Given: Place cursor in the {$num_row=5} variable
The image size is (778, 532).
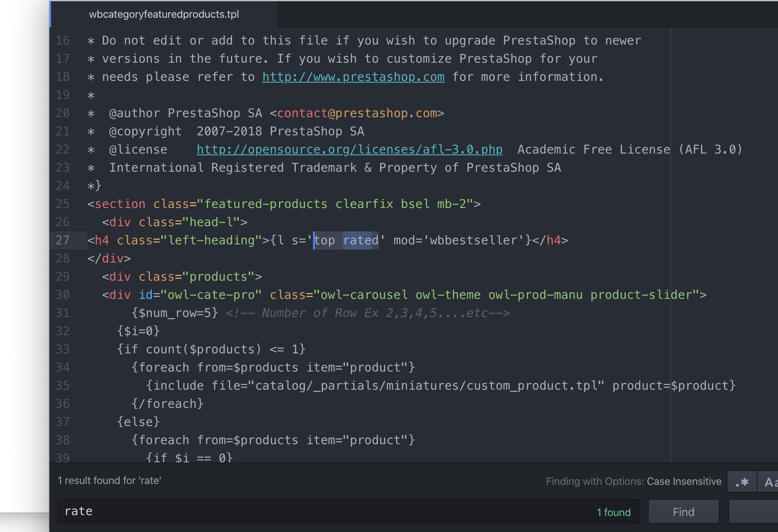Looking at the screenshot, I should click(175, 313).
